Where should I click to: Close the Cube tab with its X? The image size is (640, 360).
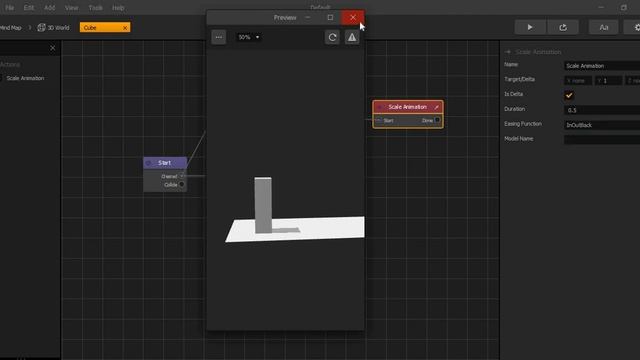pyautogui.click(x=125, y=28)
